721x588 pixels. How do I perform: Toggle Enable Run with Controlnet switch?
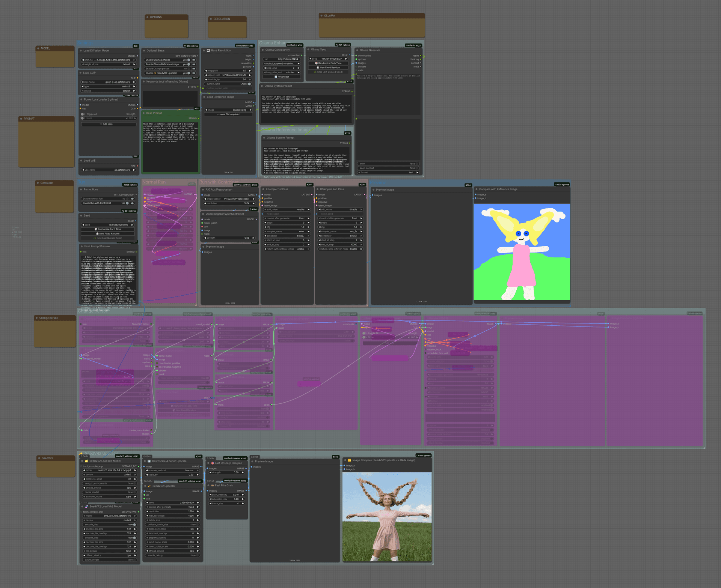tap(127, 203)
